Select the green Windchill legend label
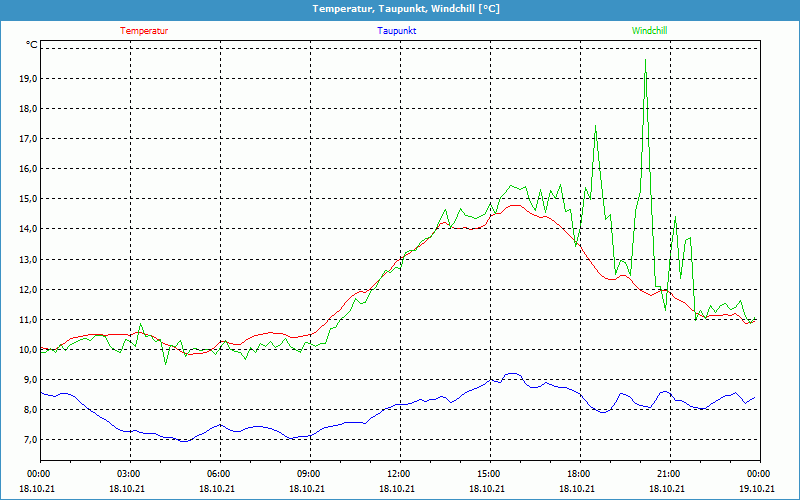This screenshot has width=800, height=500. (x=649, y=31)
